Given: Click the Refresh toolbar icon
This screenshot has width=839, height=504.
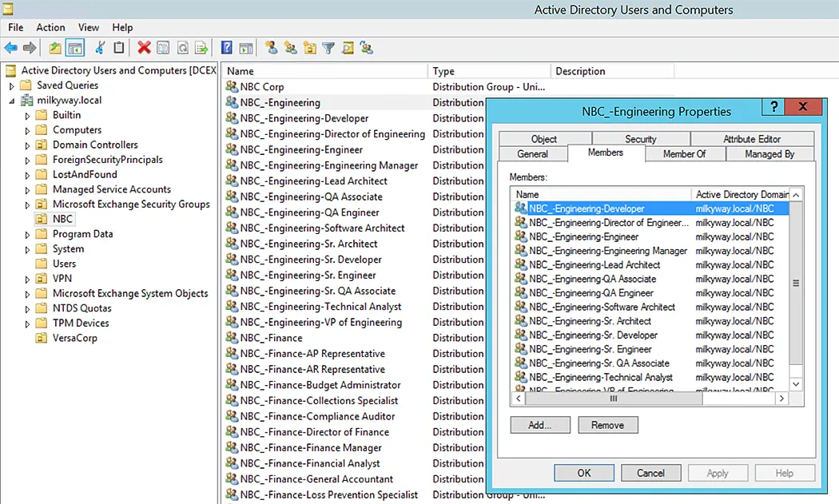Looking at the screenshot, I should click(x=182, y=48).
